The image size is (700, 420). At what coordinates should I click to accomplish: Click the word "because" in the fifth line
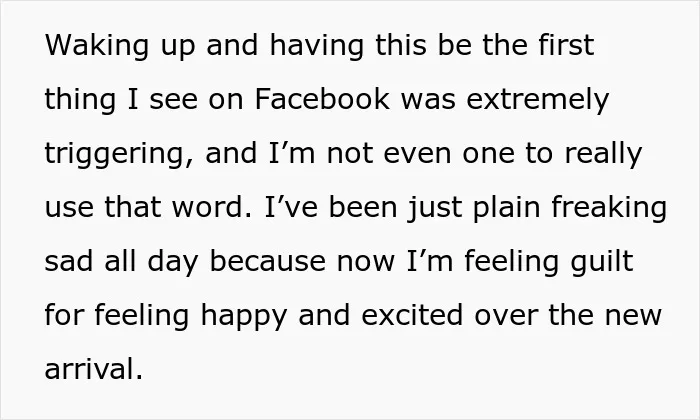pyautogui.click(x=267, y=261)
